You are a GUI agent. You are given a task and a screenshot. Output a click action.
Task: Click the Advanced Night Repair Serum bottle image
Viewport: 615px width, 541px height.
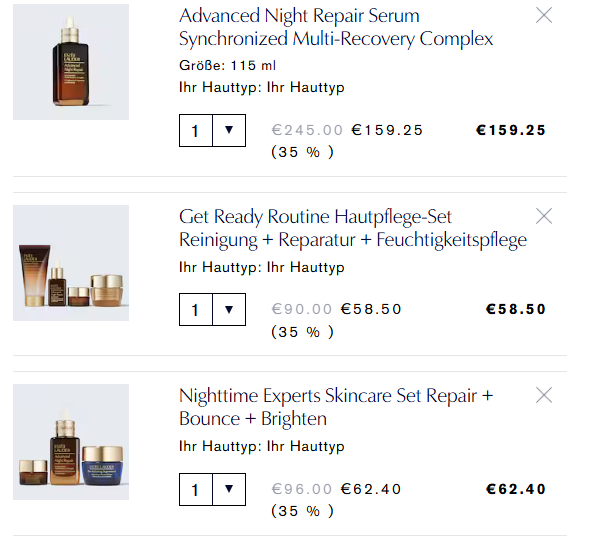click(x=71, y=62)
